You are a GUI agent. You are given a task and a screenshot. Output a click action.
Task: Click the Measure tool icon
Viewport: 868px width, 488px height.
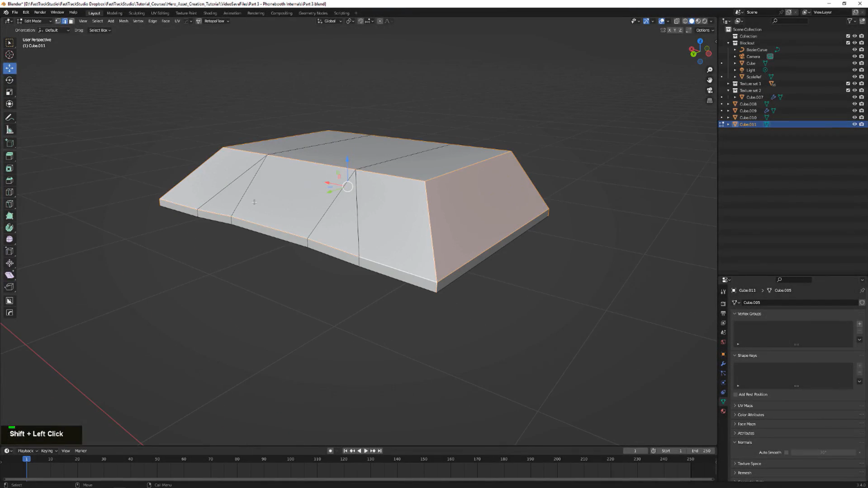(x=9, y=130)
